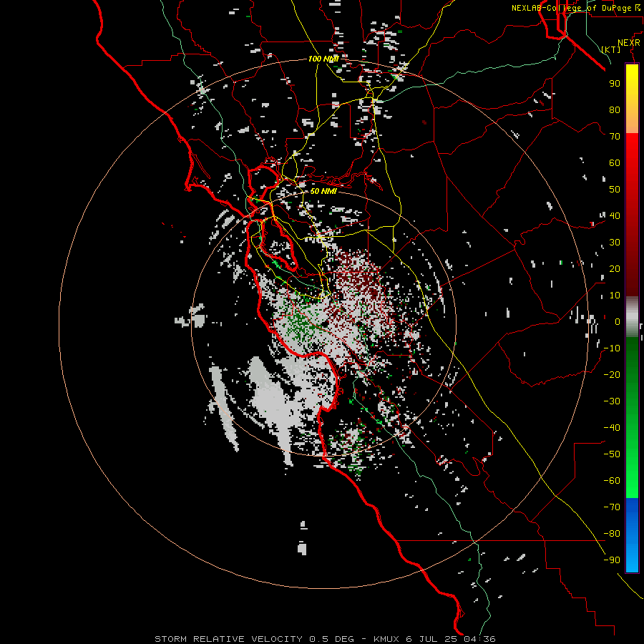Click the "100 NMI" range ring label
Viewport: 644px width, 644px height.
pos(323,59)
